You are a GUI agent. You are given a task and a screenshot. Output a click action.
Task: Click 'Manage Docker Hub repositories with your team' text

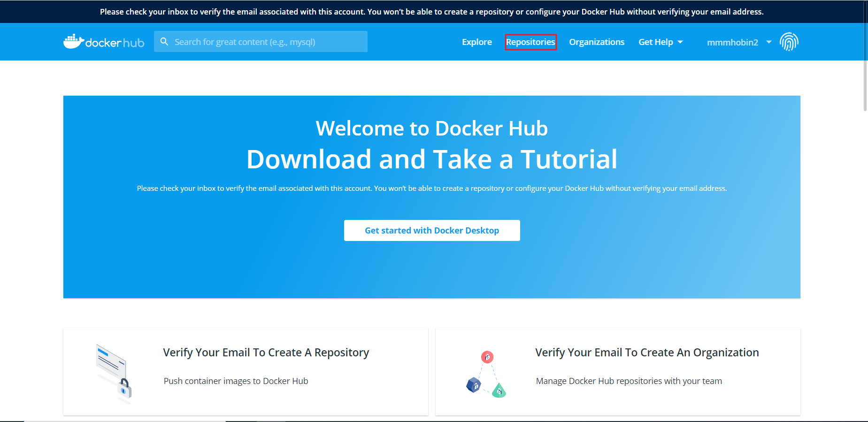point(629,381)
